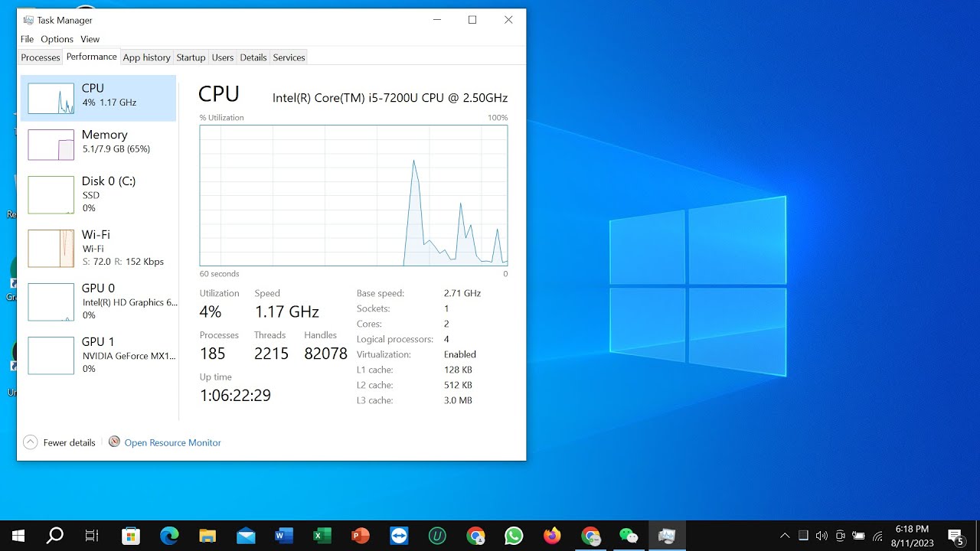The image size is (980, 551).
Task: Open the Users tab
Action: point(223,57)
